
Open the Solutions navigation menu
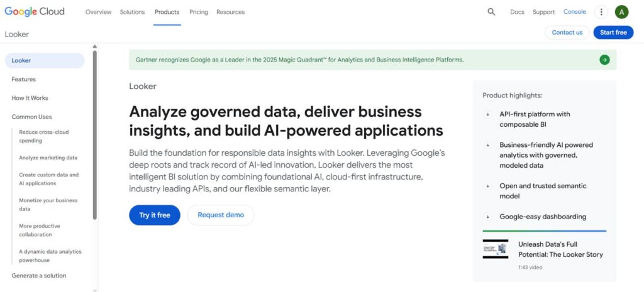click(x=132, y=12)
